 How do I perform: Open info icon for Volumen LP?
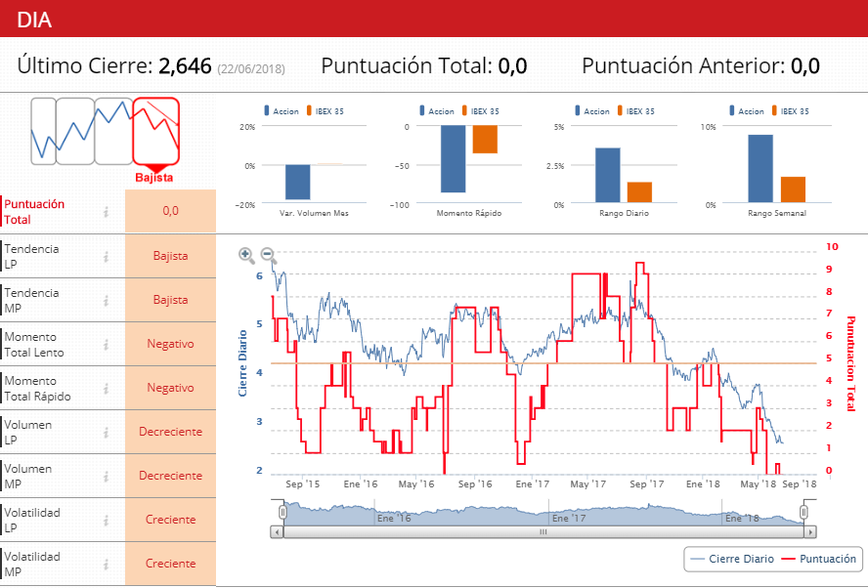(106, 432)
